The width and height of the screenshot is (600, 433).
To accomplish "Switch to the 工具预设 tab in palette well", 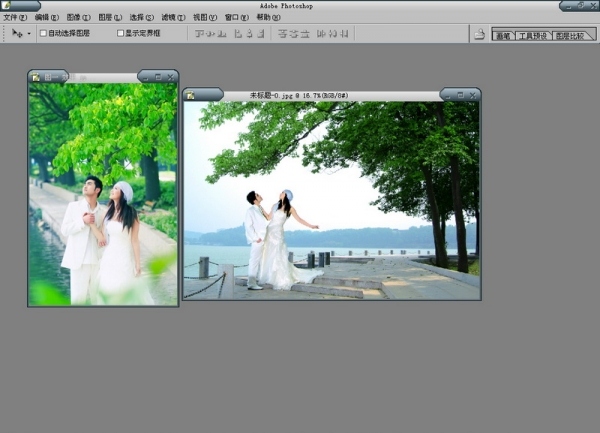I will coord(533,36).
